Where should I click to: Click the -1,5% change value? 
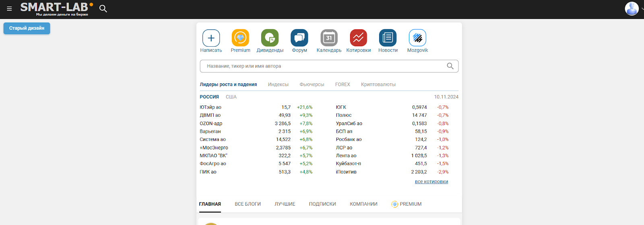click(443, 164)
